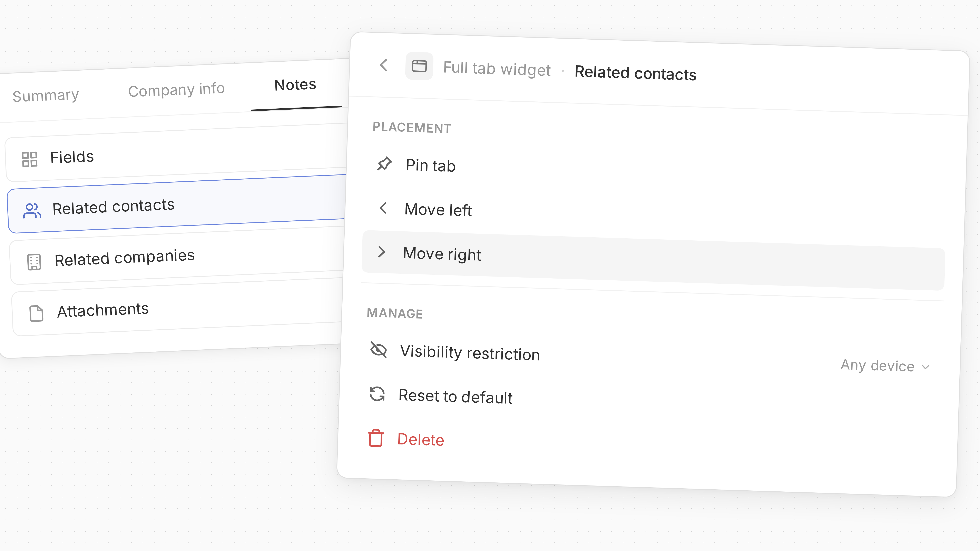Click the red Delete trash icon
Image resolution: width=980 pixels, height=551 pixels.
[x=376, y=438]
